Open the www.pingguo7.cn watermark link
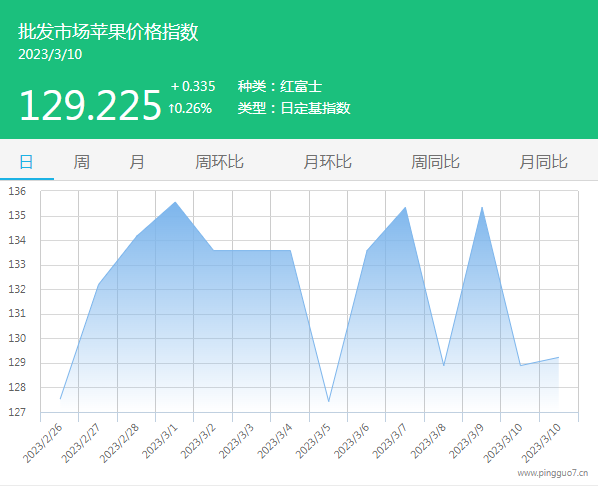This screenshot has height=486, width=598. pyautogui.click(x=553, y=473)
